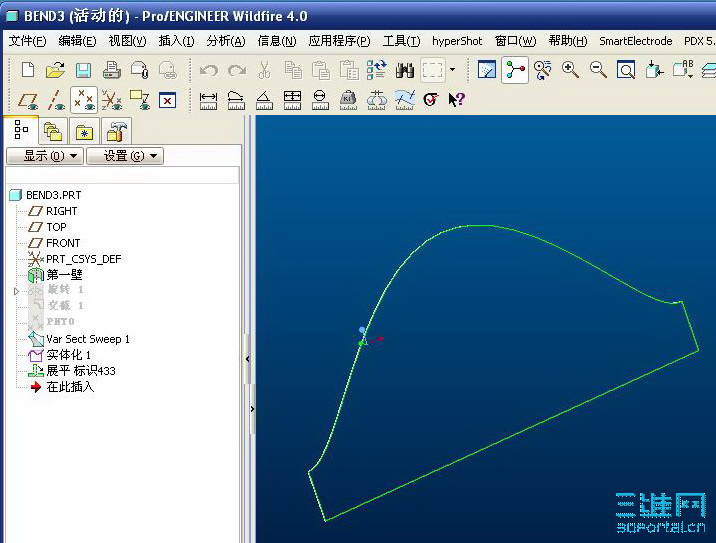Select BEND3.PRT in model tree
The height and width of the screenshot is (543, 716).
point(53,195)
